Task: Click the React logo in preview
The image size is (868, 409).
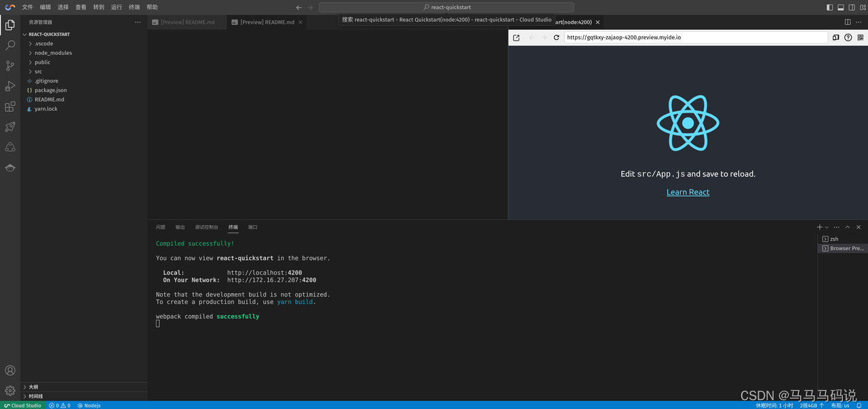Action: point(688,123)
